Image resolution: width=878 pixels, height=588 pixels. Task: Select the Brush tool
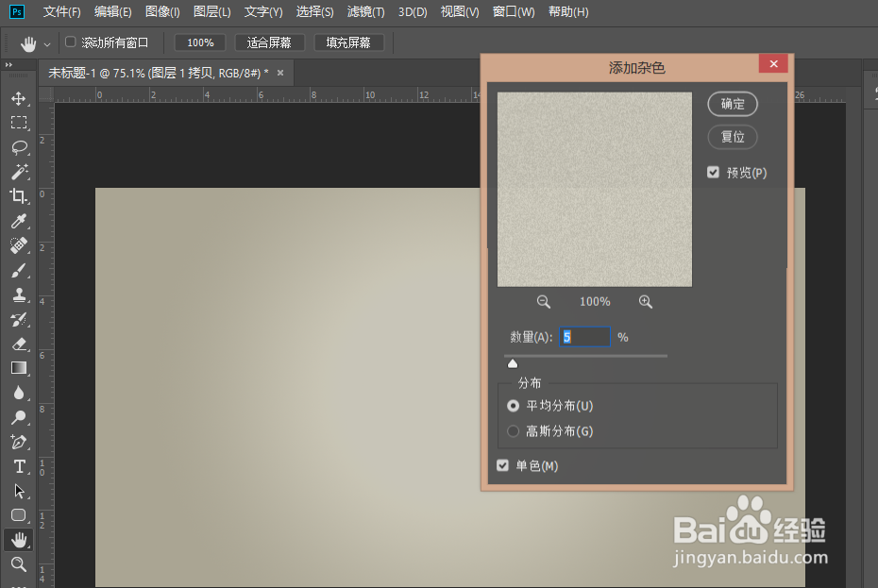click(x=19, y=270)
